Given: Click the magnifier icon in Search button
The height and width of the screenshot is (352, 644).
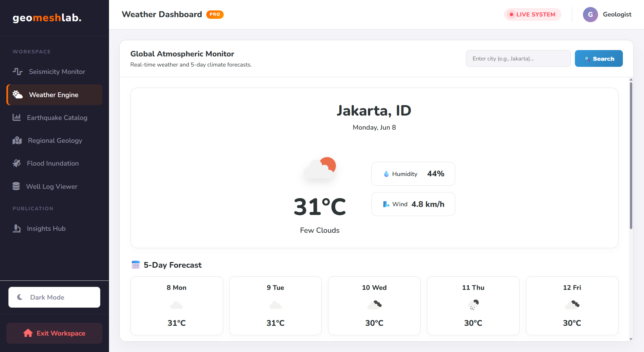Looking at the screenshot, I should [587, 59].
